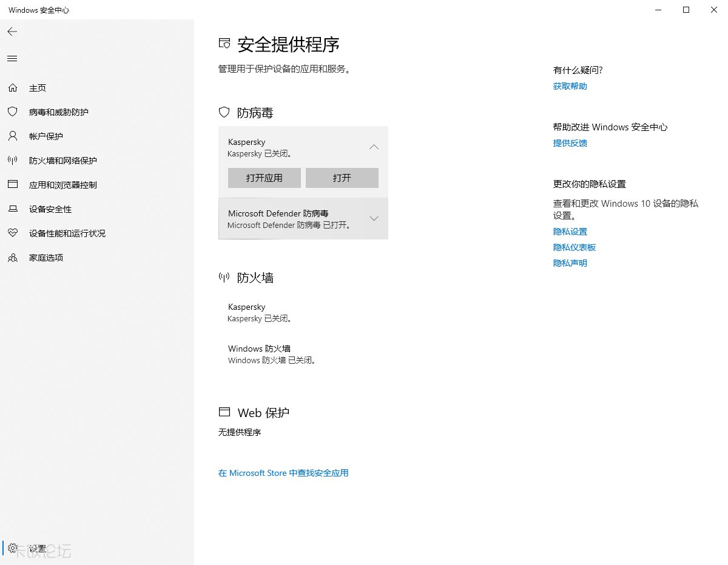Toggle the hamburger navigation menu

[x=12, y=59]
